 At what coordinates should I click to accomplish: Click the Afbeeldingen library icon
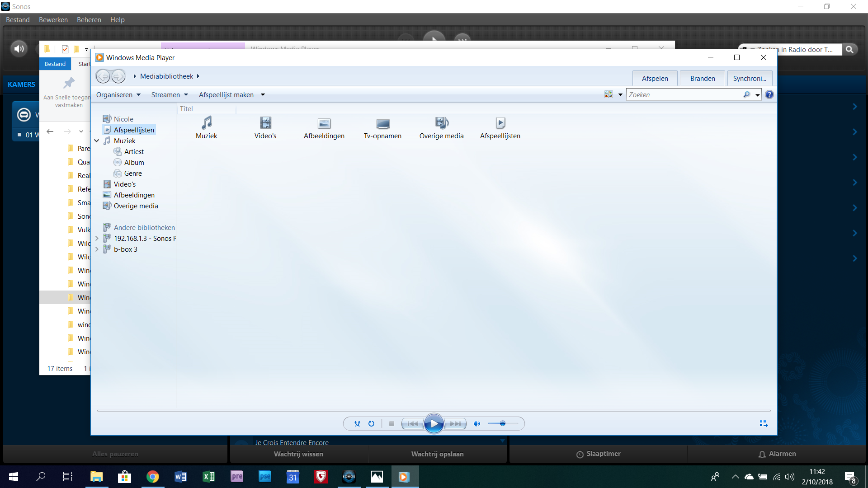(x=324, y=123)
